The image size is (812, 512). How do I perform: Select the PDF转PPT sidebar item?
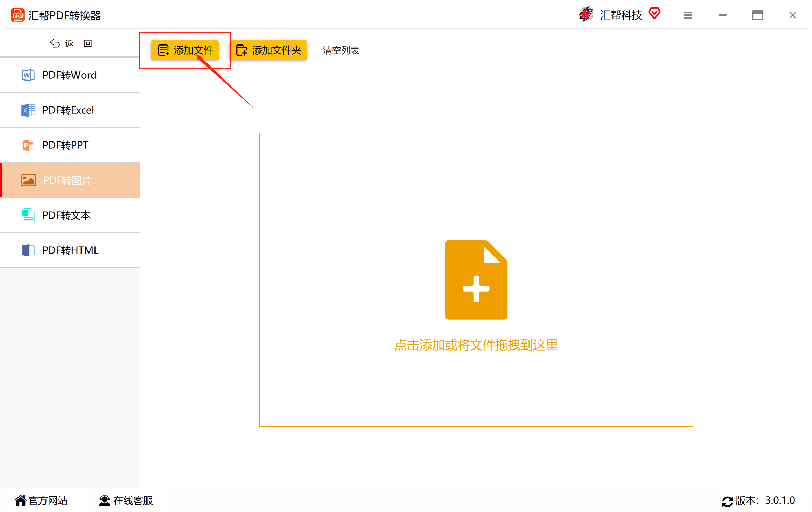(70, 145)
